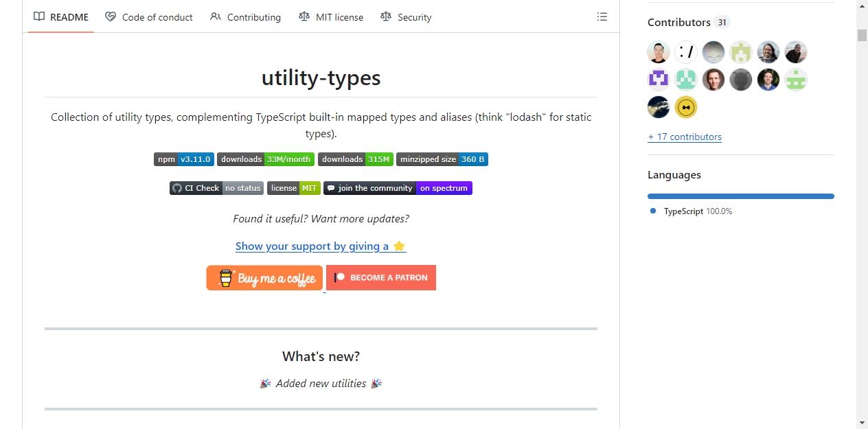
Task: Click the first contributor avatar, man in dark shirt
Action: coord(659,52)
